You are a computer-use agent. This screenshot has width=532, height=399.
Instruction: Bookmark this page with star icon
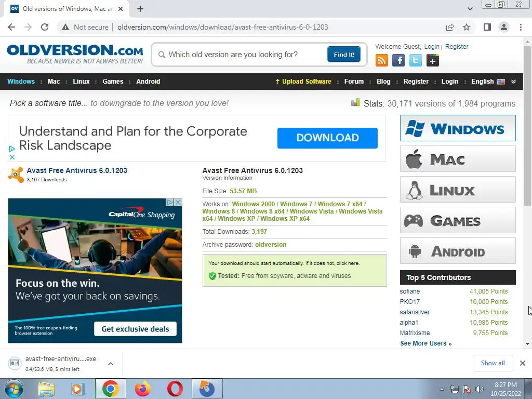467,27
